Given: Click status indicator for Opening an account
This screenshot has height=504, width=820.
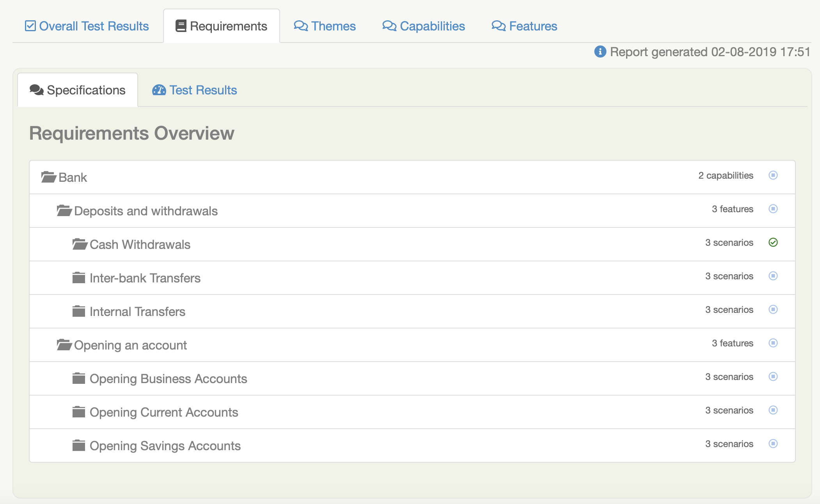Looking at the screenshot, I should 773,343.
